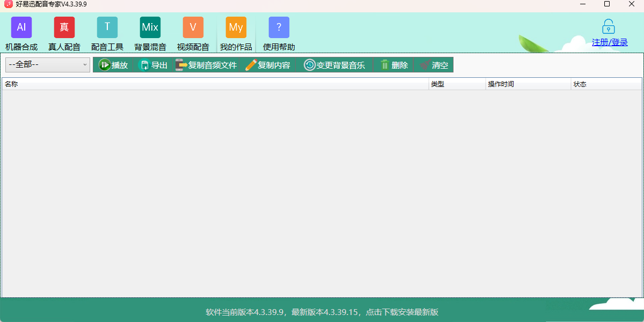The height and width of the screenshot is (322, 644).
Task: Open the 使用帮助 section
Action: [279, 32]
